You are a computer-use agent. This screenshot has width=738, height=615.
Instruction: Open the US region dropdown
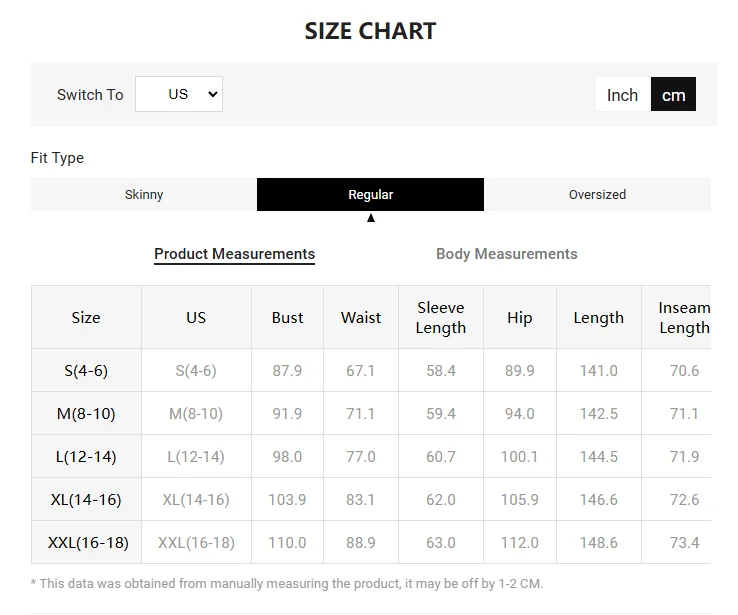(x=179, y=94)
